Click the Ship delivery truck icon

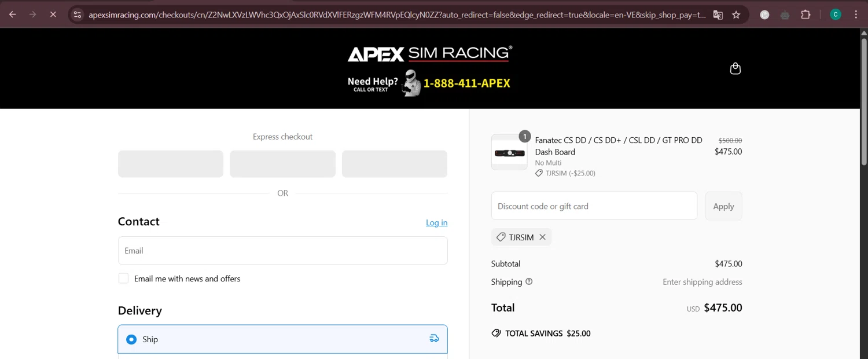pos(434,339)
